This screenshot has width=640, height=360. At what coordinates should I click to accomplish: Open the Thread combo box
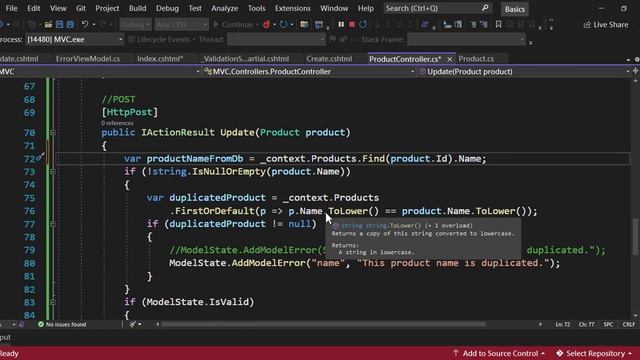point(276,40)
